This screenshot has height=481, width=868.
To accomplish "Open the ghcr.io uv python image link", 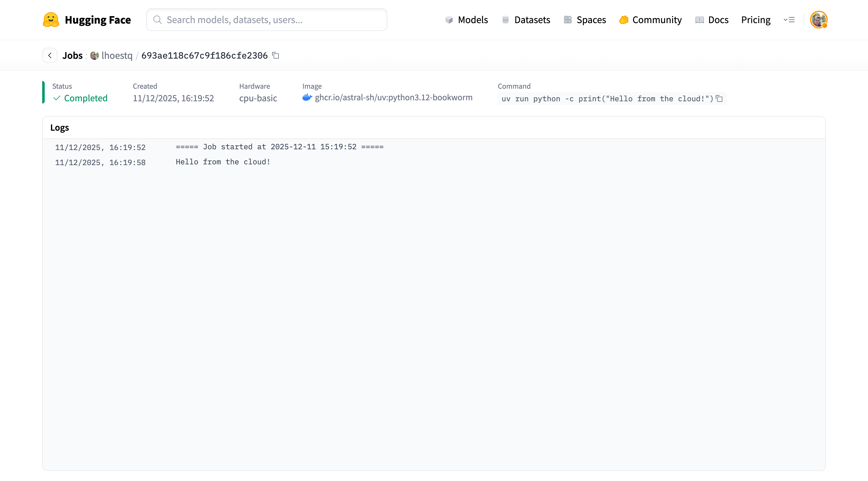I will tap(393, 98).
